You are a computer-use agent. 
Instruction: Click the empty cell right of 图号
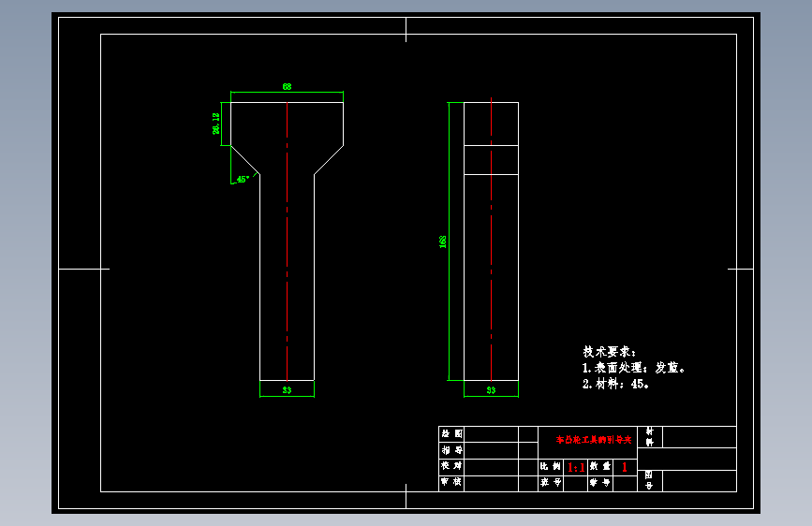699,480
